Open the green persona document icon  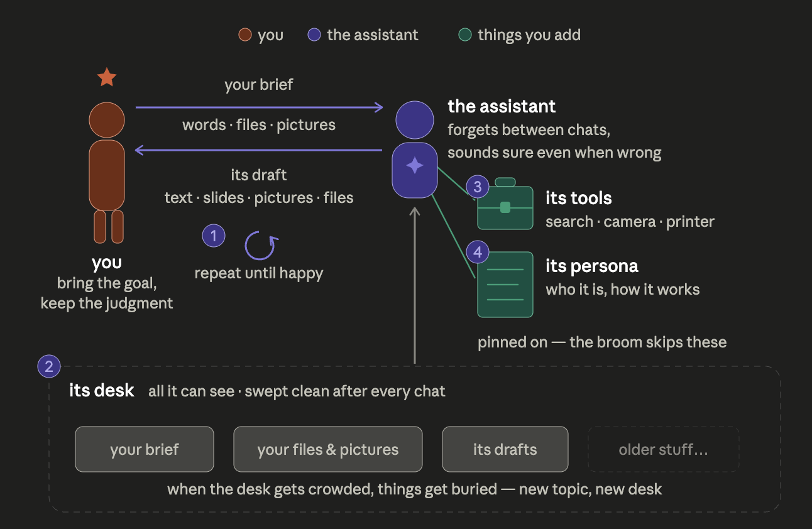pos(505,285)
